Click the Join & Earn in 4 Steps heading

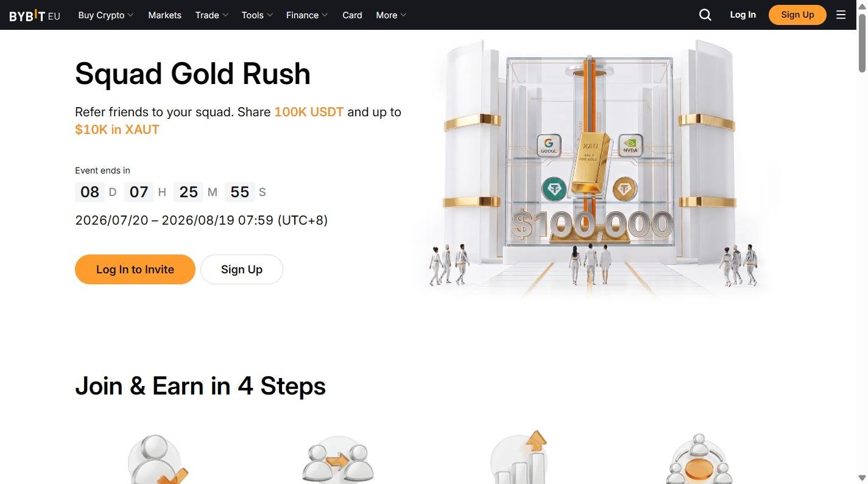tap(200, 386)
